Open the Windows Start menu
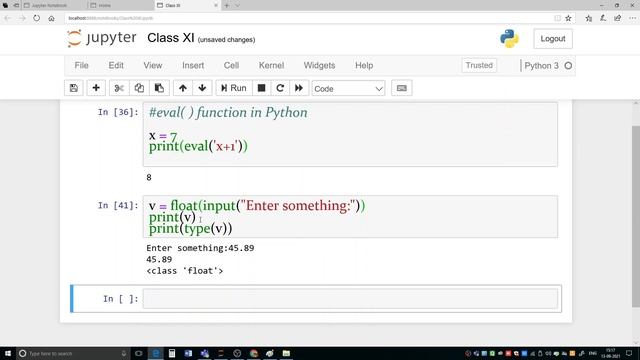The width and height of the screenshot is (640, 360). (8, 353)
